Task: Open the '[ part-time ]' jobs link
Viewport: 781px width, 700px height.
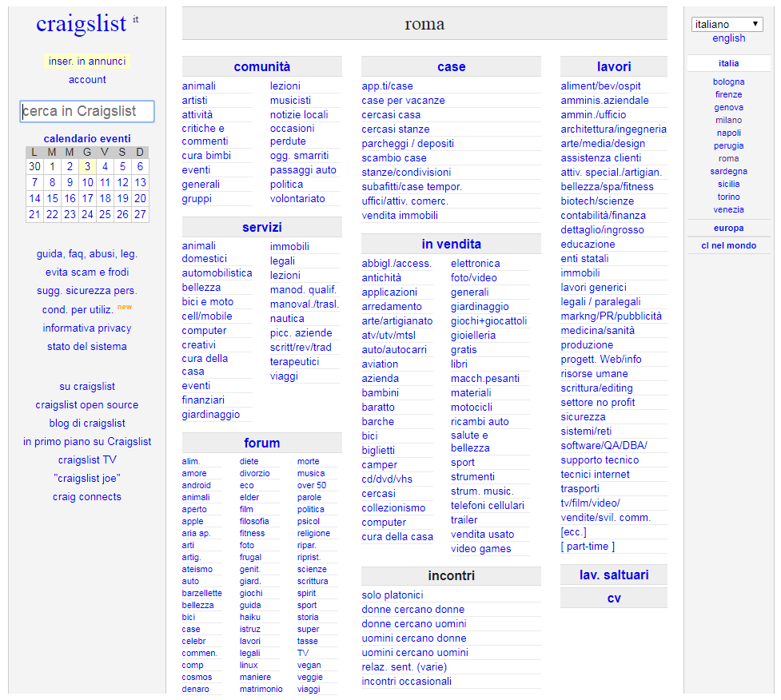Action: click(x=588, y=546)
